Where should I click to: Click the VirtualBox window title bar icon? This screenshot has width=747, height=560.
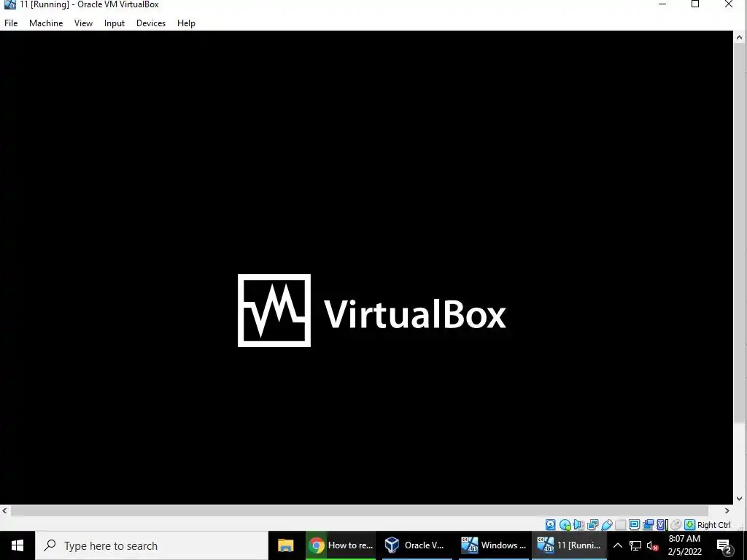coord(10,4)
